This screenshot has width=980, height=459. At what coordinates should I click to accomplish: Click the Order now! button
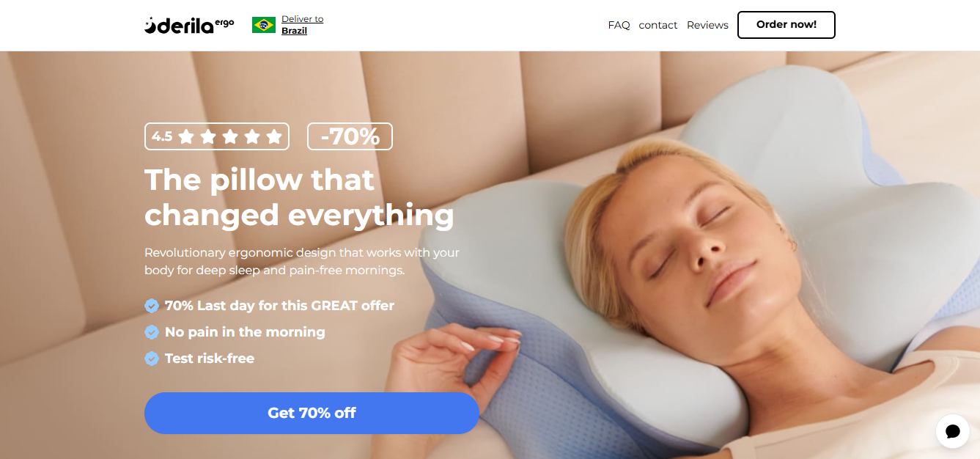[786, 25]
